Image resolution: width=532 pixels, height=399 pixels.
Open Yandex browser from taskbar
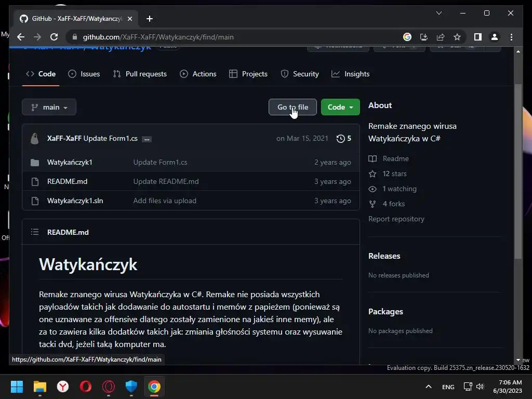pos(62,387)
